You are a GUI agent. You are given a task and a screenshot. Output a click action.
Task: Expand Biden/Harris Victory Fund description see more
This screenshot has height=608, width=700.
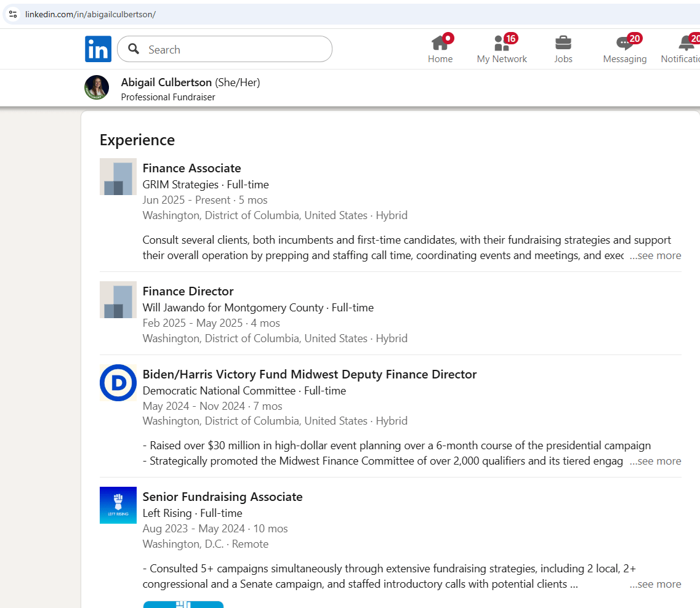click(655, 461)
